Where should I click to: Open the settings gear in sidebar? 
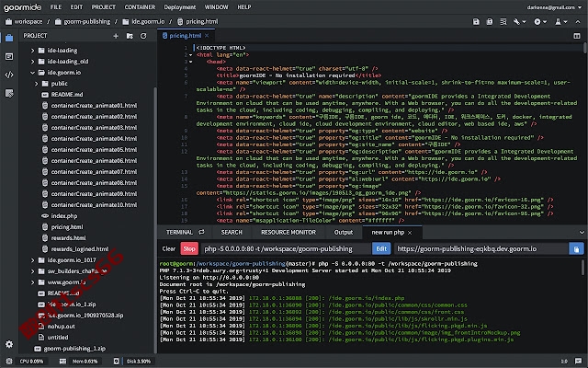click(9, 344)
